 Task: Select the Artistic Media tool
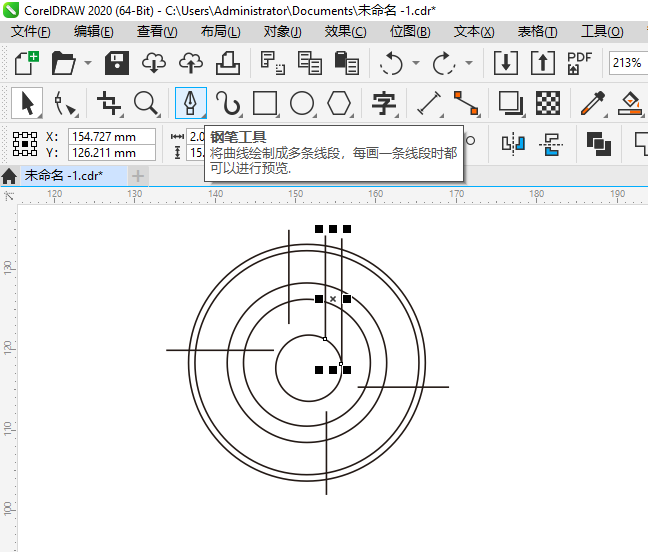coord(228,103)
